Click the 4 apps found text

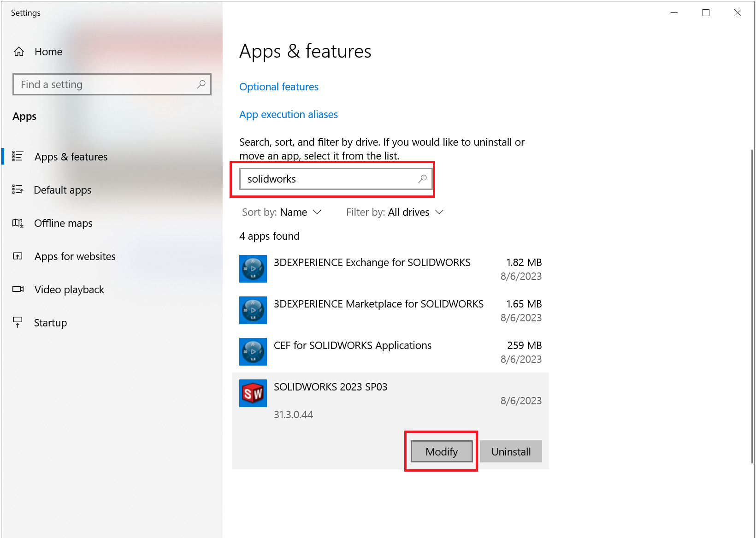click(269, 236)
